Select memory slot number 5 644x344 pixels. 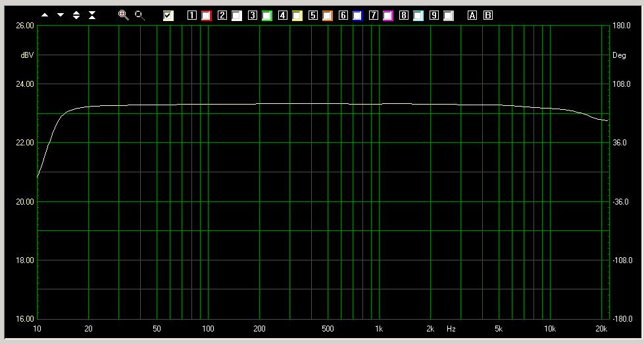pos(313,15)
